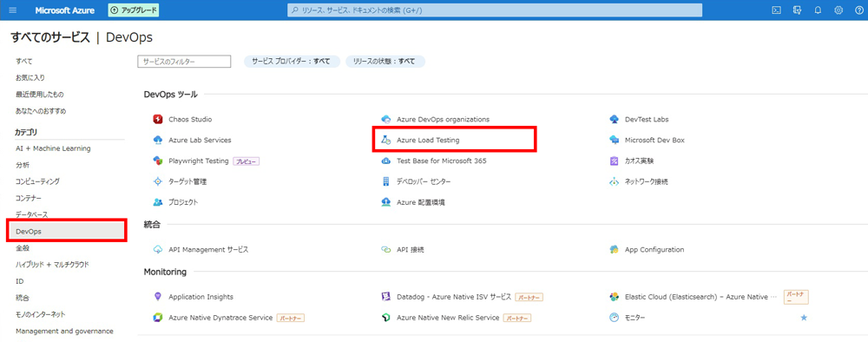
Task: Open the リリースの状態 filter dropdown
Action: click(x=385, y=62)
